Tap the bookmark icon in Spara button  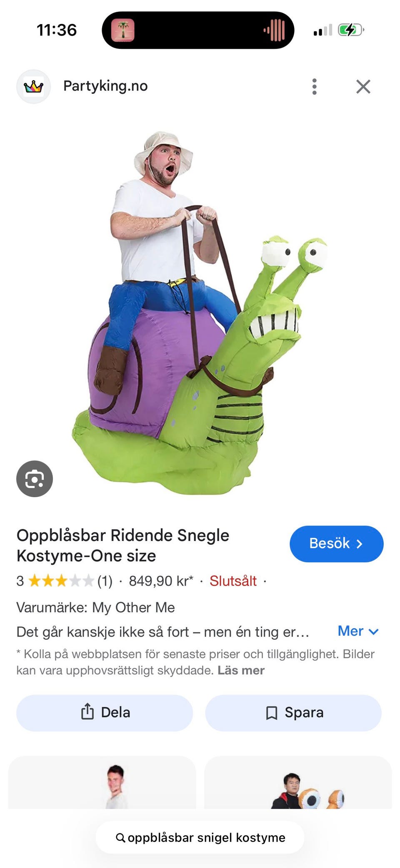point(272,712)
